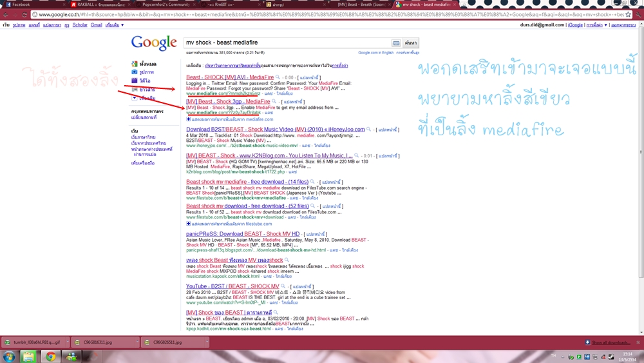
Task: Click the on-screen keyboard icon in search box
Action: pos(396,43)
